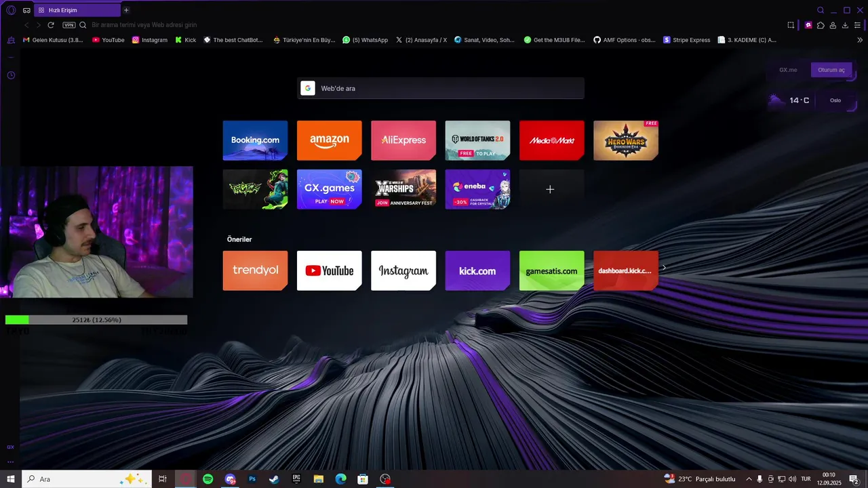This screenshot has width=868, height=488.
Task: Select the Hızlı Erişim tab
Action: [77, 10]
